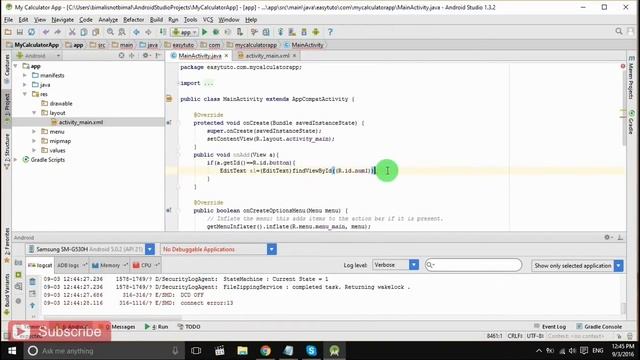Screen dimensions: 640x360
Task: Click the logcat search input field
Action: [473, 265]
